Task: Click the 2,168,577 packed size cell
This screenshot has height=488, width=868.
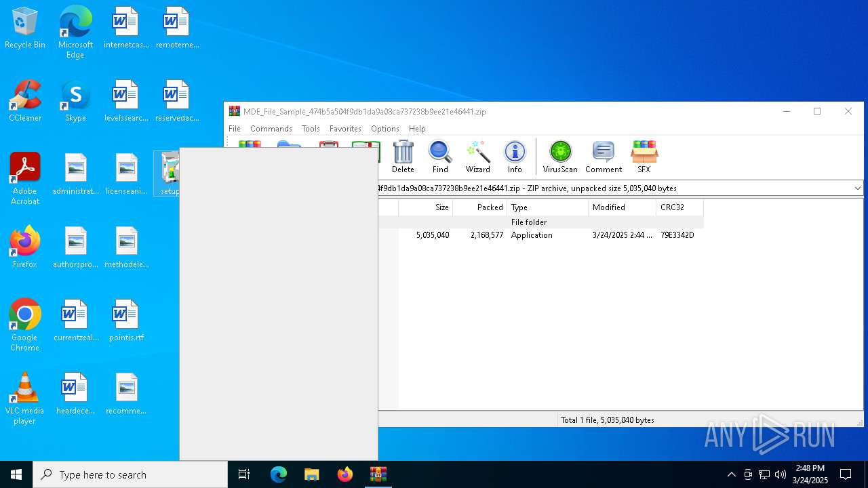Action: 487,235
